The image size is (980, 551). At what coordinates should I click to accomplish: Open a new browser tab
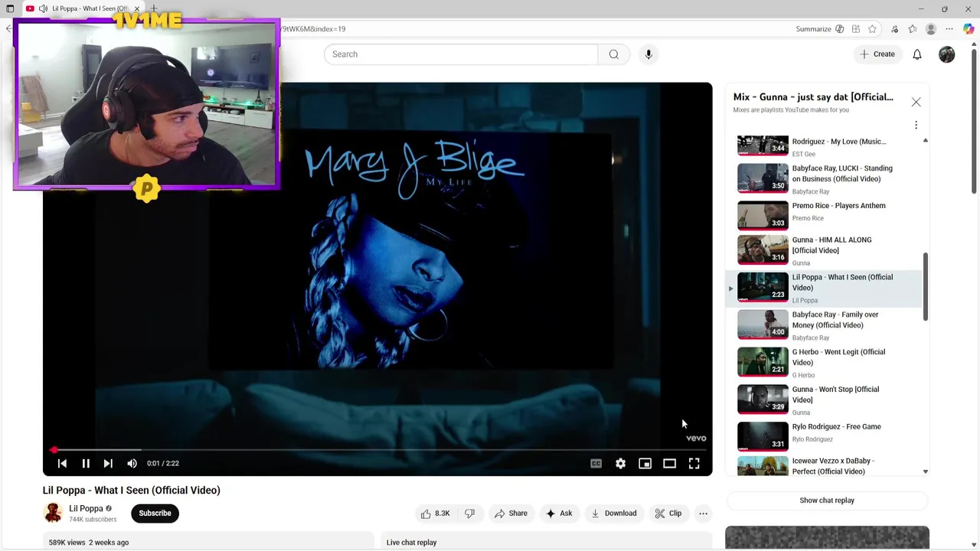[x=154, y=8]
